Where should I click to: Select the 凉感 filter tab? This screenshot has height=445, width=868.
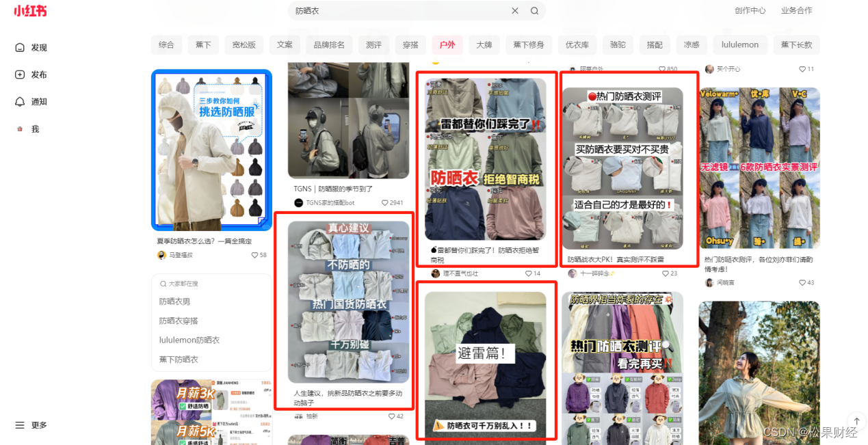[x=692, y=45]
